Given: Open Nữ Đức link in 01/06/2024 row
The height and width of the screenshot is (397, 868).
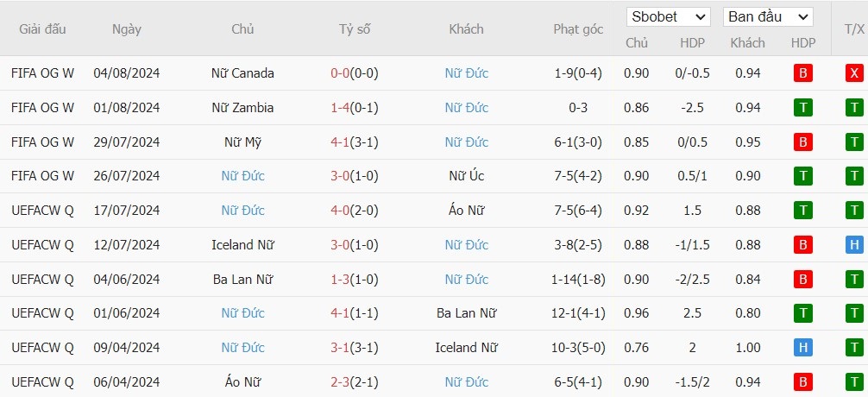Looking at the screenshot, I should click(x=243, y=313).
